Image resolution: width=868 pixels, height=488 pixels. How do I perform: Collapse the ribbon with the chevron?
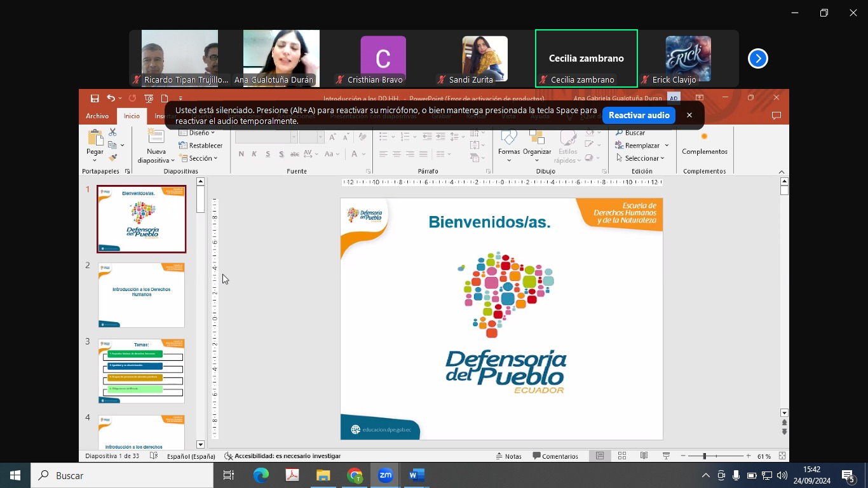point(782,172)
